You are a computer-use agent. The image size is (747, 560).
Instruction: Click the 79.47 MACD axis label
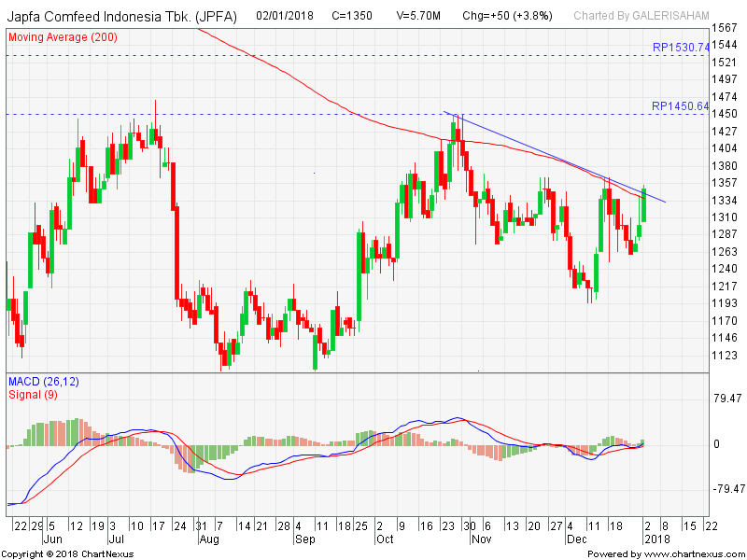(x=726, y=399)
